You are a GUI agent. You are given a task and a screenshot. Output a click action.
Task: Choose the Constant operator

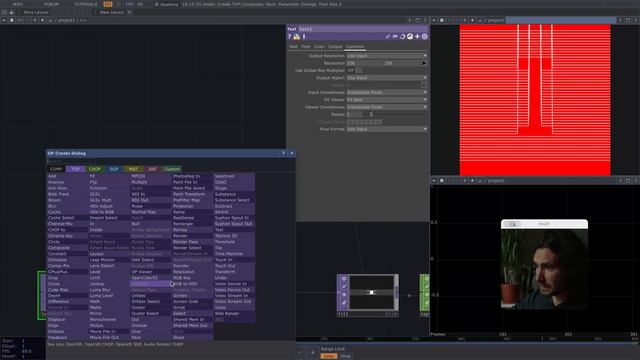pos(67,253)
